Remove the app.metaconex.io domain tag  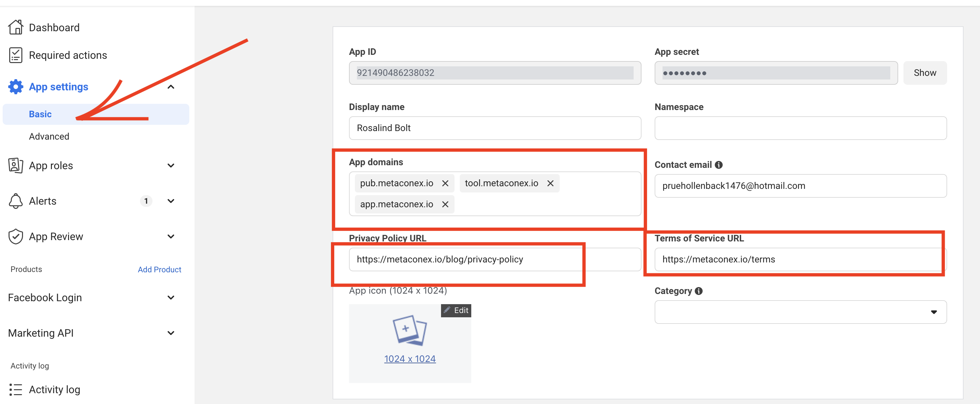[x=445, y=205]
